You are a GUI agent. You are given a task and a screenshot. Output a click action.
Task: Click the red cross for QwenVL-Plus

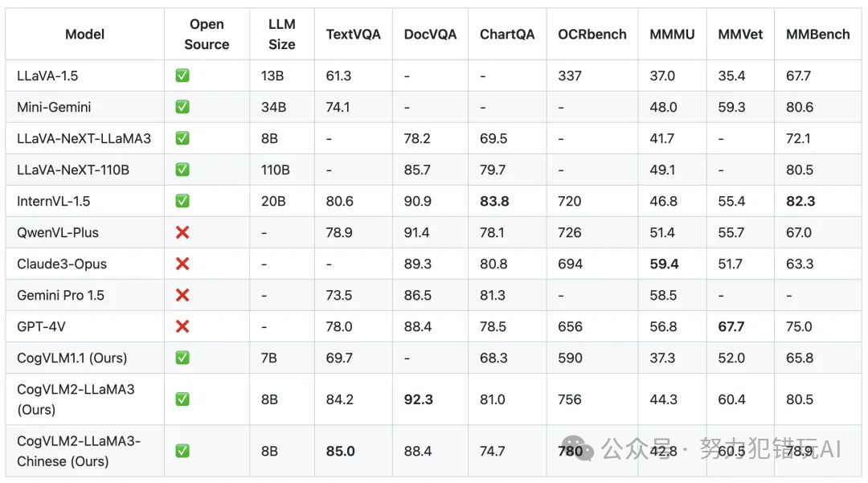pos(182,233)
